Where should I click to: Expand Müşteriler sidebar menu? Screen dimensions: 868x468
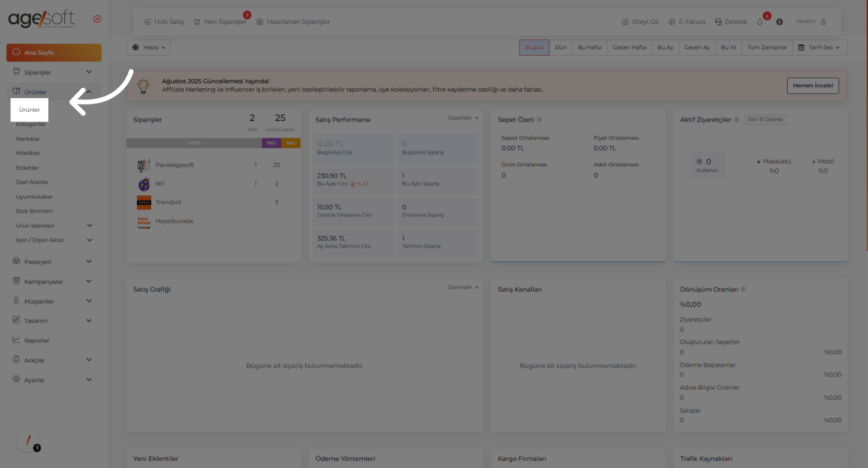point(54,301)
